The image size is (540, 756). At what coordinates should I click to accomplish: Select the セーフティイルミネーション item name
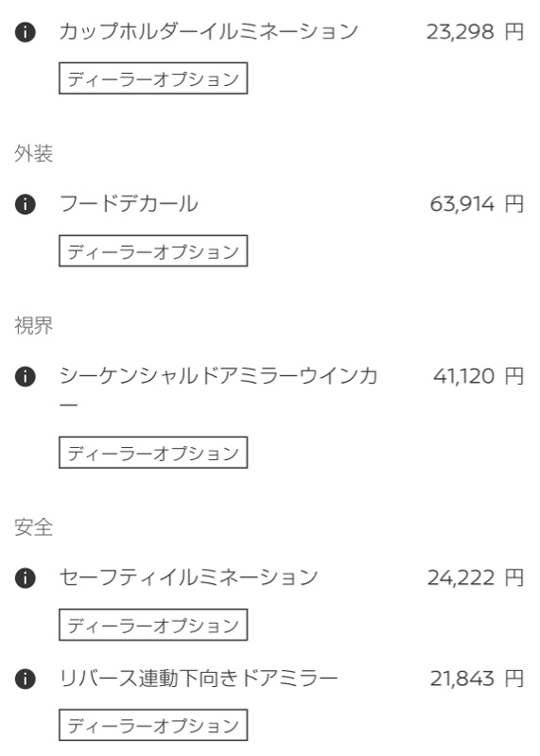click(188, 577)
